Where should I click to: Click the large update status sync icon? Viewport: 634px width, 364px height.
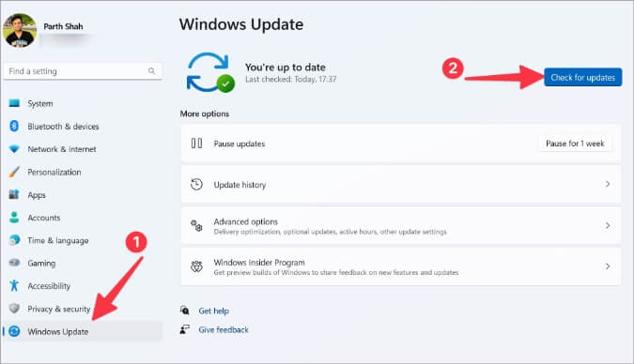pos(210,73)
